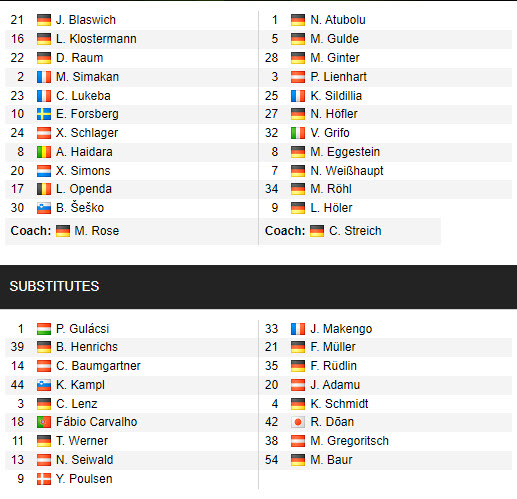Open player profile for D. Raum

click(79, 58)
